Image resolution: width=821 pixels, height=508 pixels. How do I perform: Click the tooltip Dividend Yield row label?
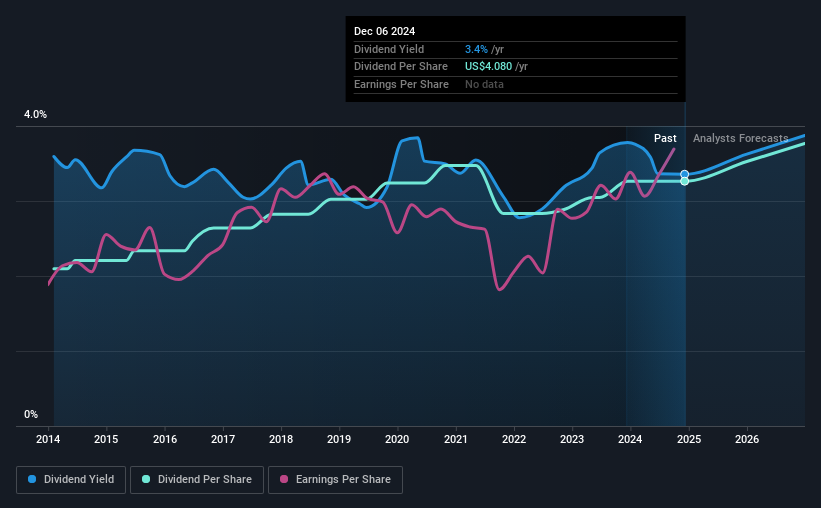pyautogui.click(x=389, y=49)
